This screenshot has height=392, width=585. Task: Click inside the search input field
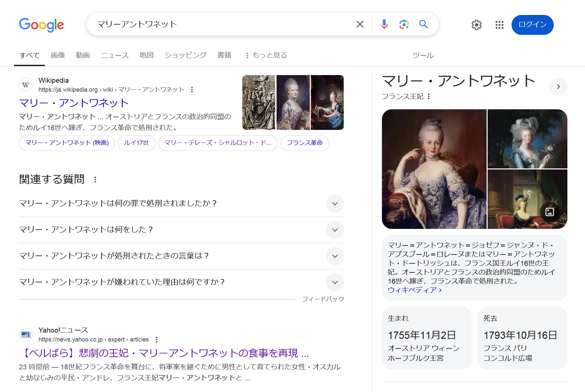219,24
